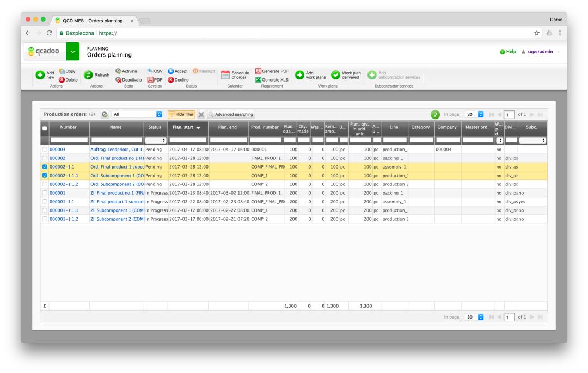Open the superadmin user menu

coord(539,50)
